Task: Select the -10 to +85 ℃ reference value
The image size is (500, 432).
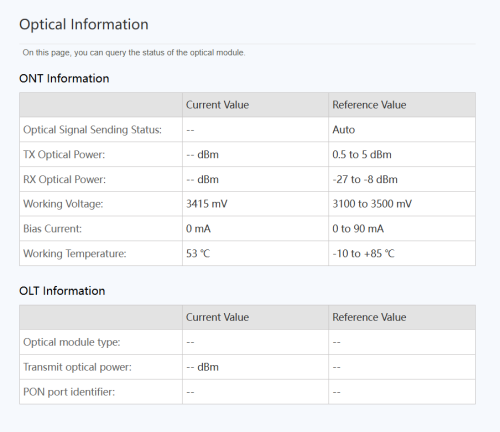Action: tap(363, 253)
